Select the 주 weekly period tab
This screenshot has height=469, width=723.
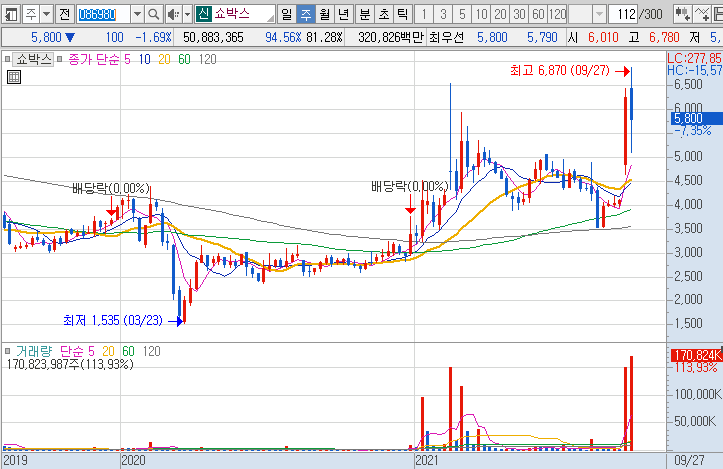click(x=306, y=14)
